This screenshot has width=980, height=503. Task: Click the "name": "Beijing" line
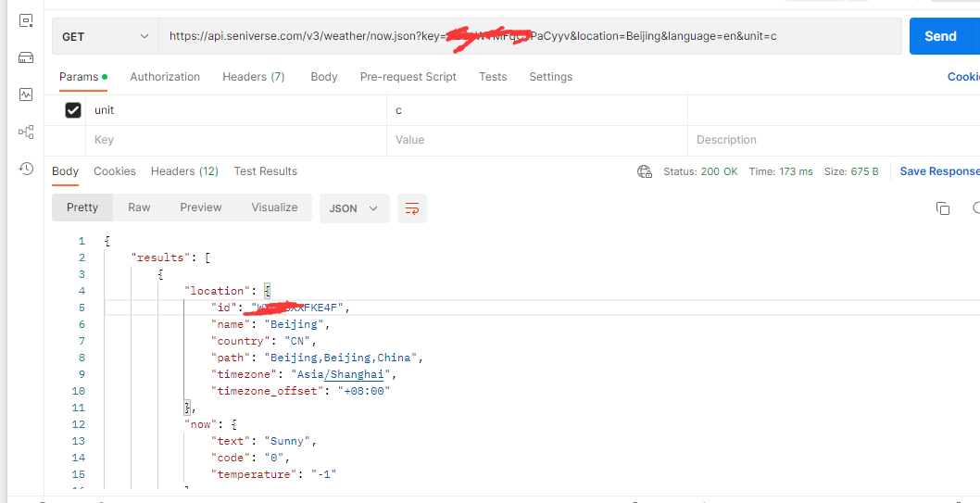[x=270, y=324]
